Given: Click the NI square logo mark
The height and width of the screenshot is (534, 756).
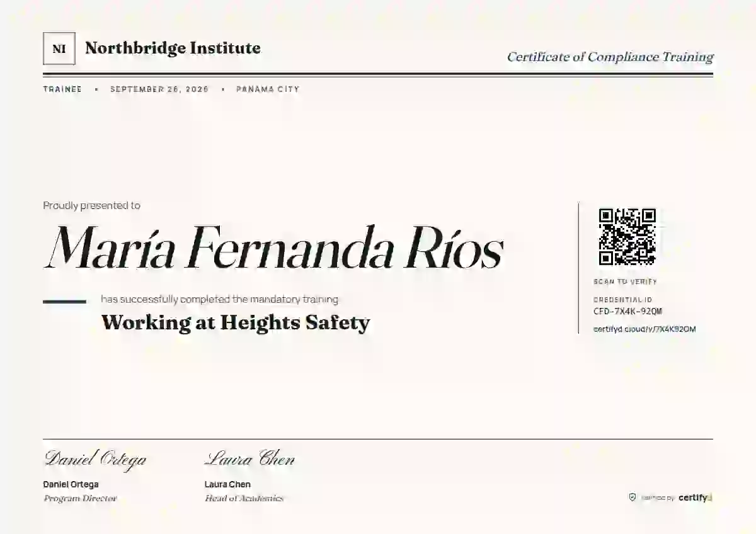Looking at the screenshot, I should click(x=59, y=48).
